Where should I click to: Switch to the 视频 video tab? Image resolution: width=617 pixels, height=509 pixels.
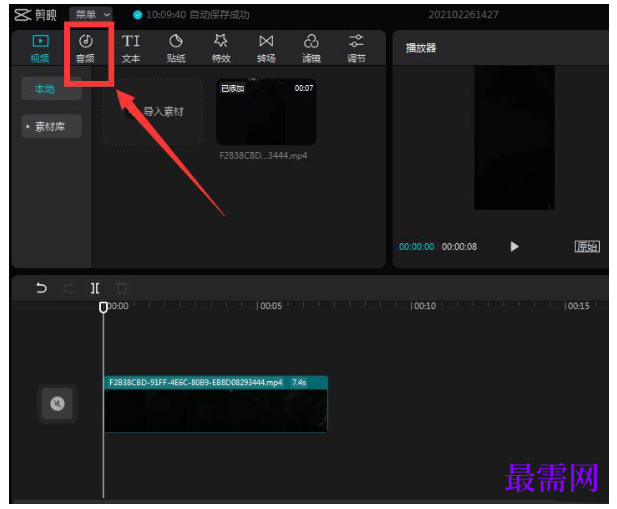40,49
